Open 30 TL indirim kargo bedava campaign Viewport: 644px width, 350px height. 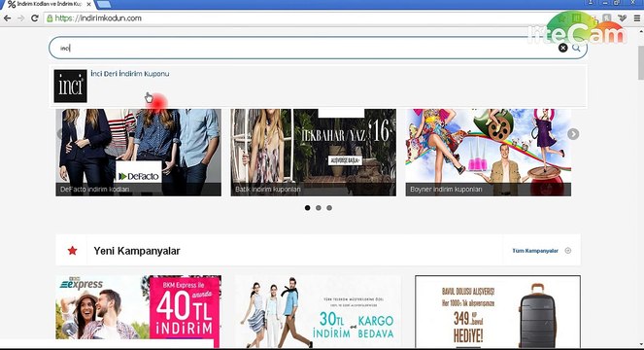[318, 311]
